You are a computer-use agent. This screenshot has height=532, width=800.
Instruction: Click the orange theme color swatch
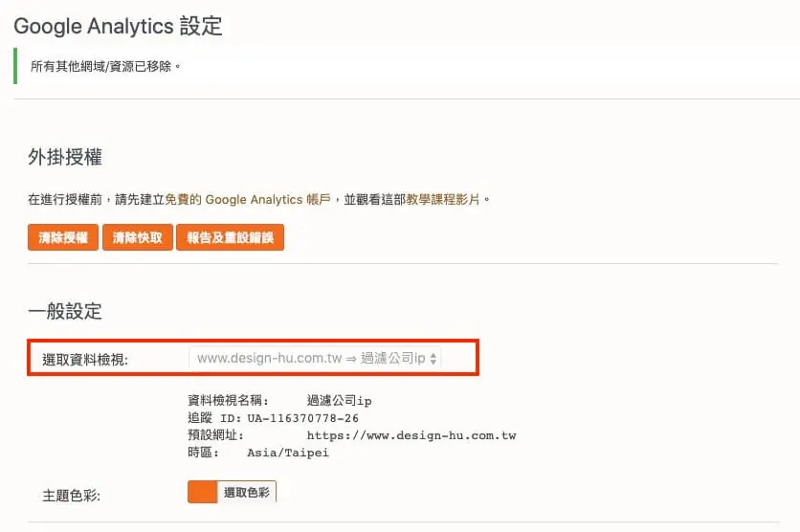tap(203, 492)
